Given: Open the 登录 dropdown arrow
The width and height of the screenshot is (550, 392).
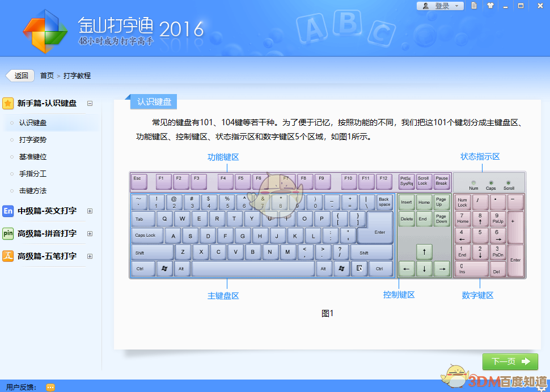Looking at the screenshot, I should [x=457, y=6].
